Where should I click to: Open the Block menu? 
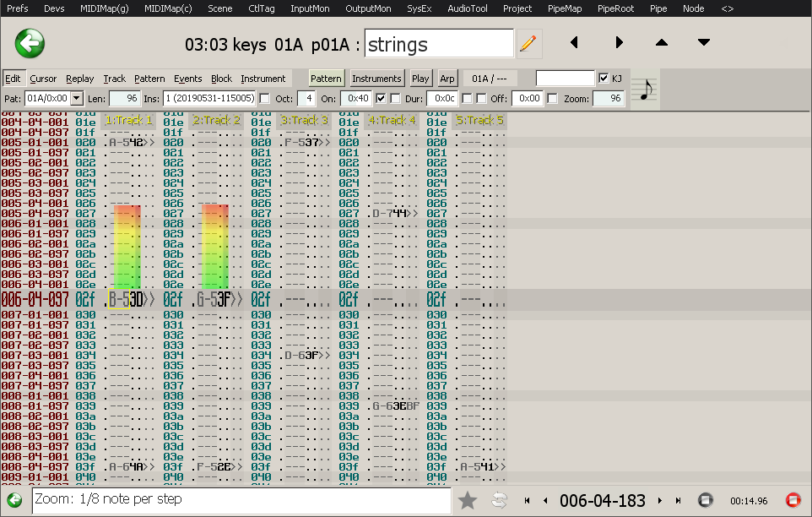pos(221,79)
